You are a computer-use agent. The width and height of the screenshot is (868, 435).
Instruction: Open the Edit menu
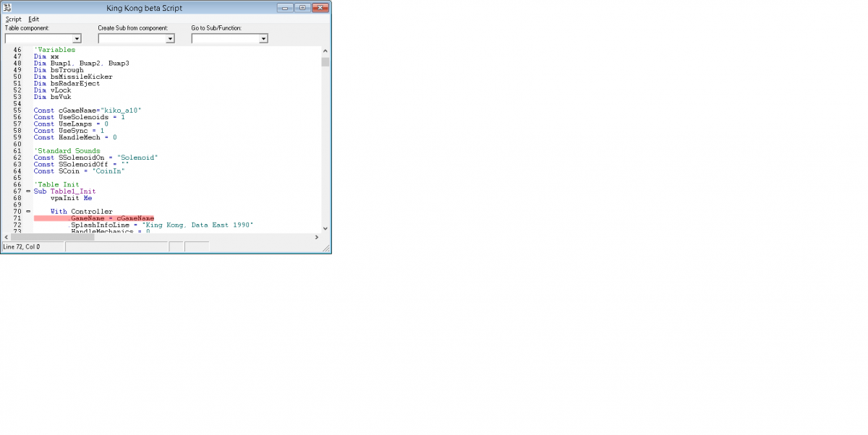[x=33, y=19]
